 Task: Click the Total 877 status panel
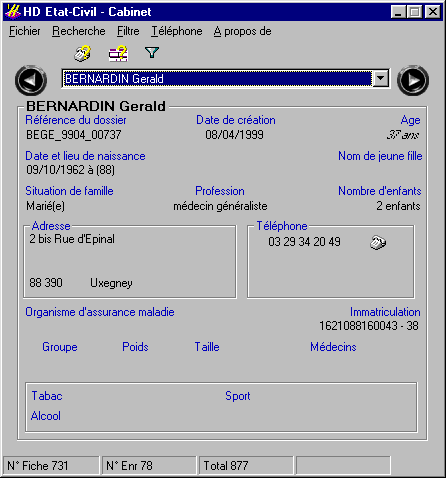coord(246,465)
